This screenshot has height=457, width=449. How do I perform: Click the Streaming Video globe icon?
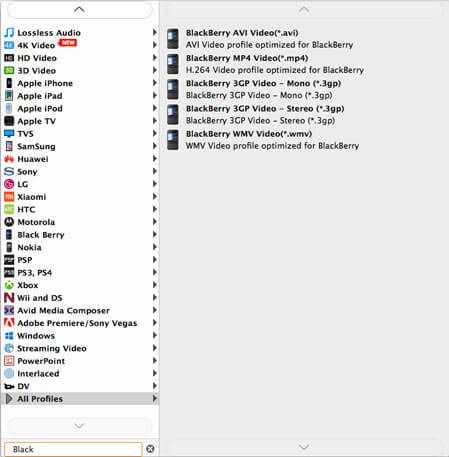[x=9, y=348]
